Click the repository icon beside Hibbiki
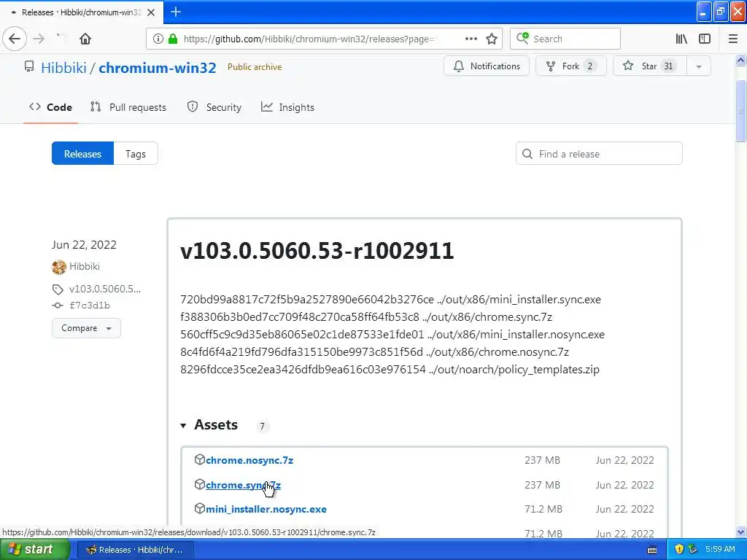 [x=29, y=66]
